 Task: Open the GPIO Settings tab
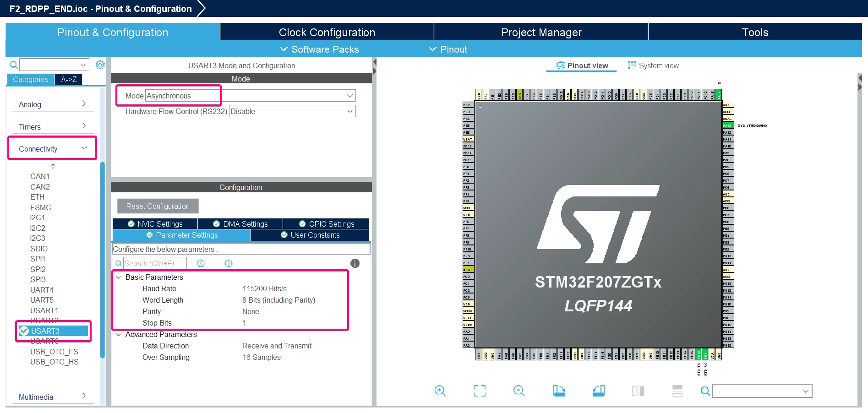pyautogui.click(x=326, y=224)
